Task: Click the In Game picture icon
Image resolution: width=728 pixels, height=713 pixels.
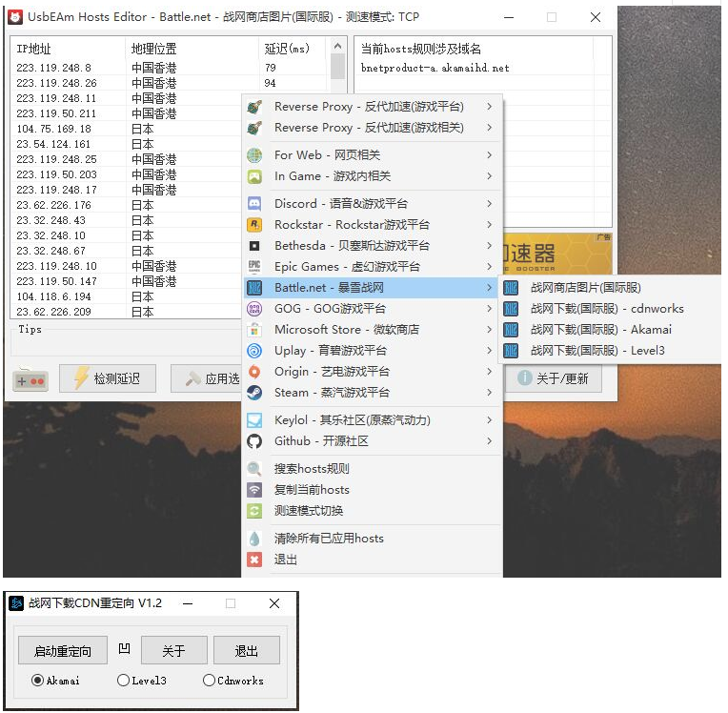Action: [254, 176]
